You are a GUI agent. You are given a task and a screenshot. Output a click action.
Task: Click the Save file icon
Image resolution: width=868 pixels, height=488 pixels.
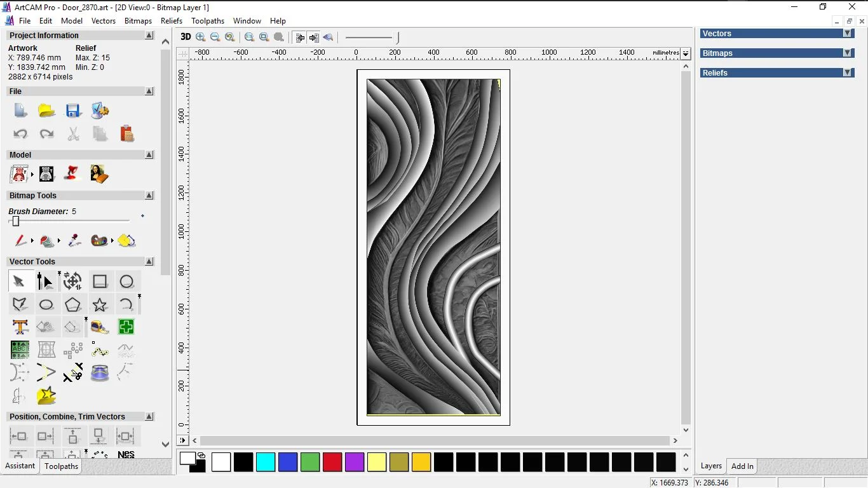click(73, 111)
